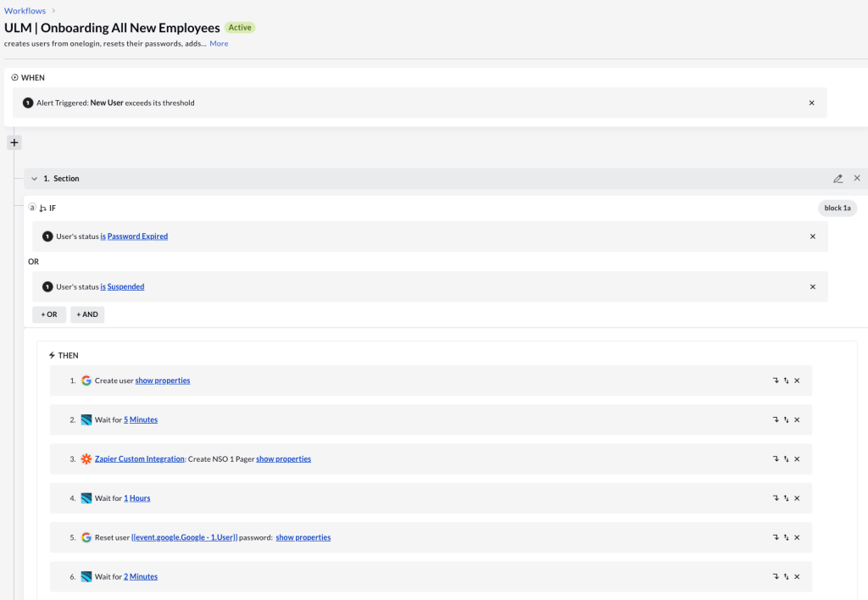Screen dimensions: 868x600
Task: Edit Section 1 with the pencil icon
Action: (x=837, y=179)
